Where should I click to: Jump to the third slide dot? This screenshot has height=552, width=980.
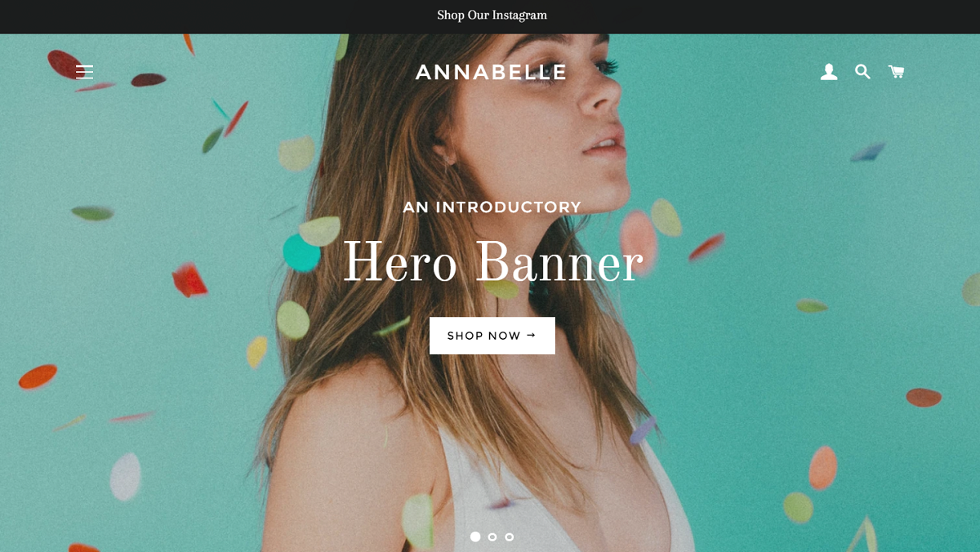510,536
